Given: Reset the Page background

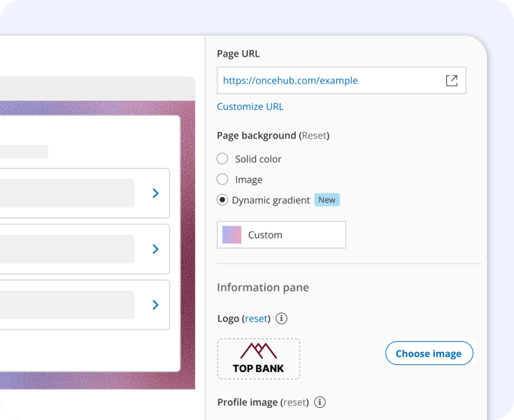Looking at the screenshot, I should coord(314,136).
